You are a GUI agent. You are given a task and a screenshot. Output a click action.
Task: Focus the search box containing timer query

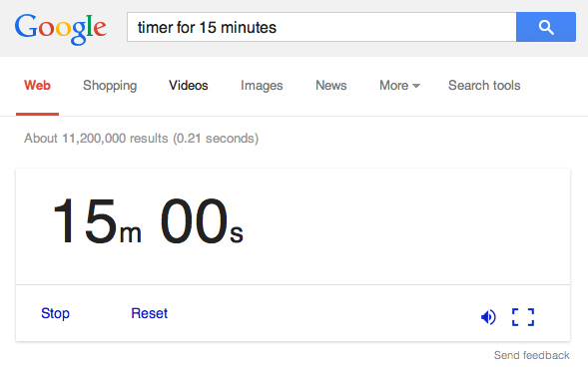pos(321,27)
